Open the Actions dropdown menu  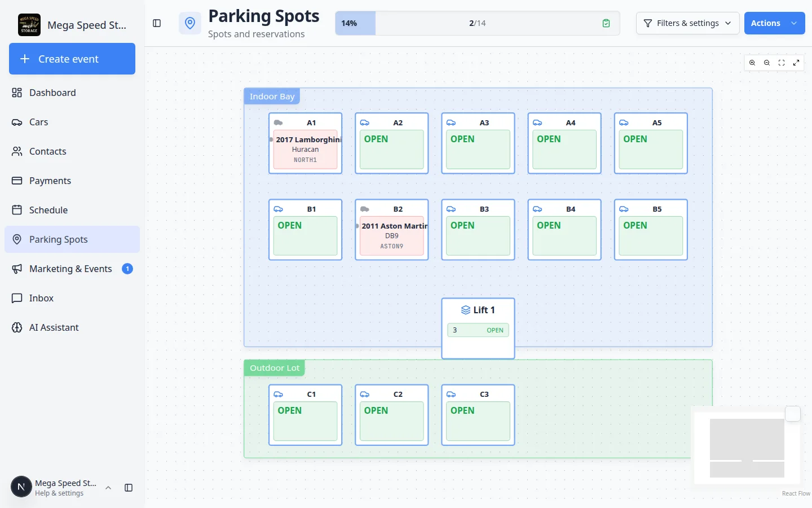point(774,23)
